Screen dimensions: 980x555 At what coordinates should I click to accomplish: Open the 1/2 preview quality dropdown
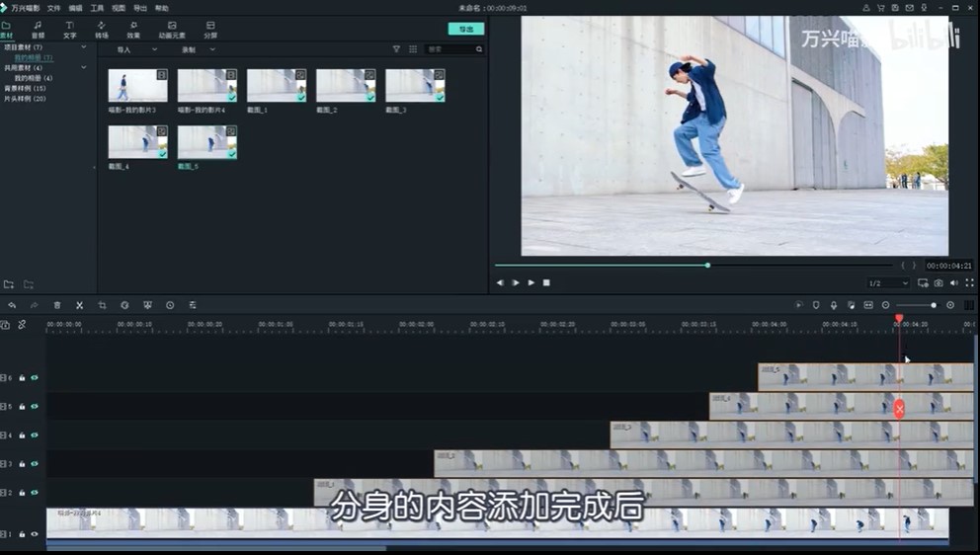888,283
